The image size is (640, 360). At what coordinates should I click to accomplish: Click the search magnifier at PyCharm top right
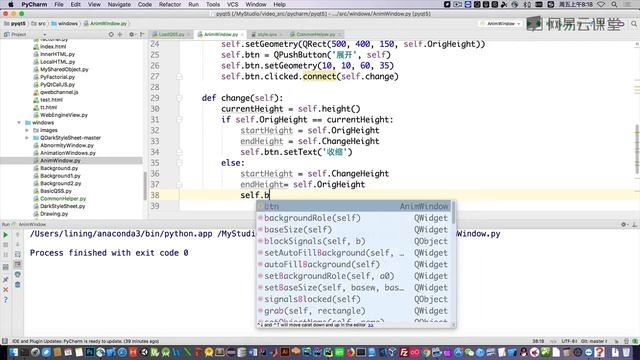coord(634,24)
